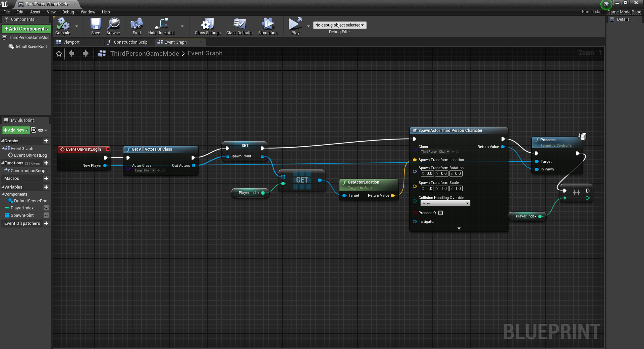Viewport: 644px width, 349px height.
Task: Open the Window menu
Action: (88, 12)
